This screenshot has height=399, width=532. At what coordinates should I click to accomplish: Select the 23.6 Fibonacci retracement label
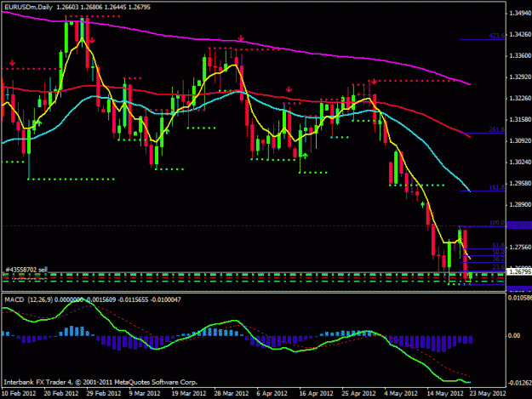tap(498, 267)
